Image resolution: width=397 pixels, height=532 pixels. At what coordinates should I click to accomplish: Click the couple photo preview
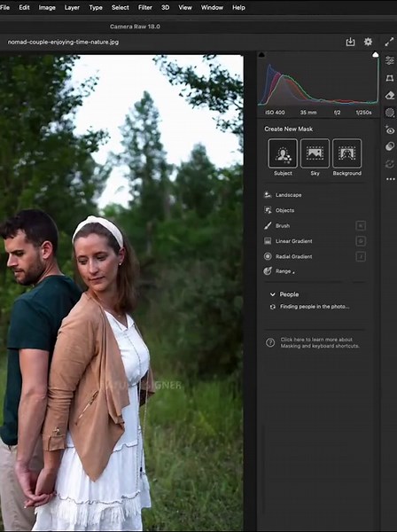point(121,293)
